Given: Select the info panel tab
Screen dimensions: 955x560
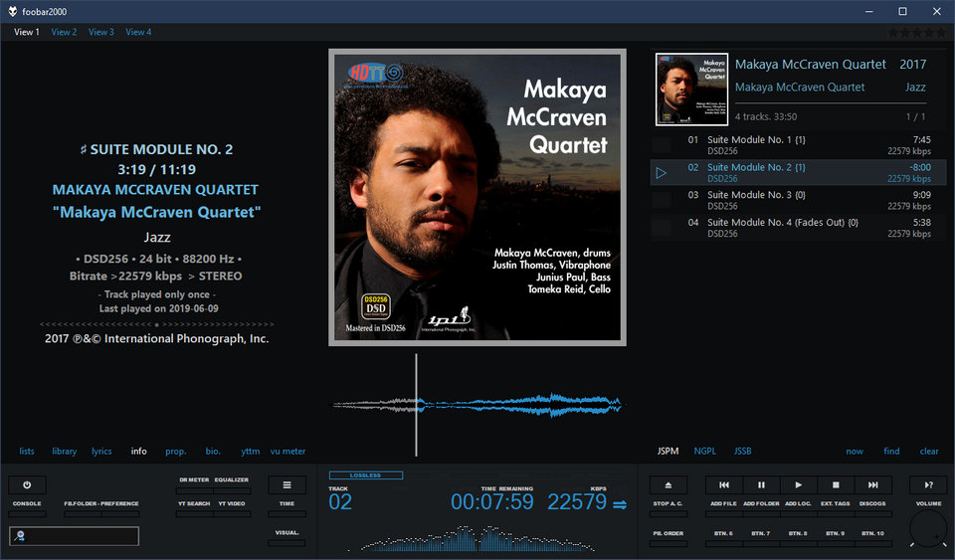Looking at the screenshot, I should (139, 451).
